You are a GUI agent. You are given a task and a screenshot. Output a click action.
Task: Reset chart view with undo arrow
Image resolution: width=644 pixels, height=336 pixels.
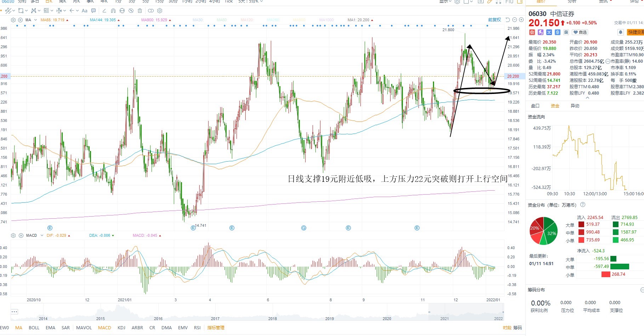pos(508,20)
